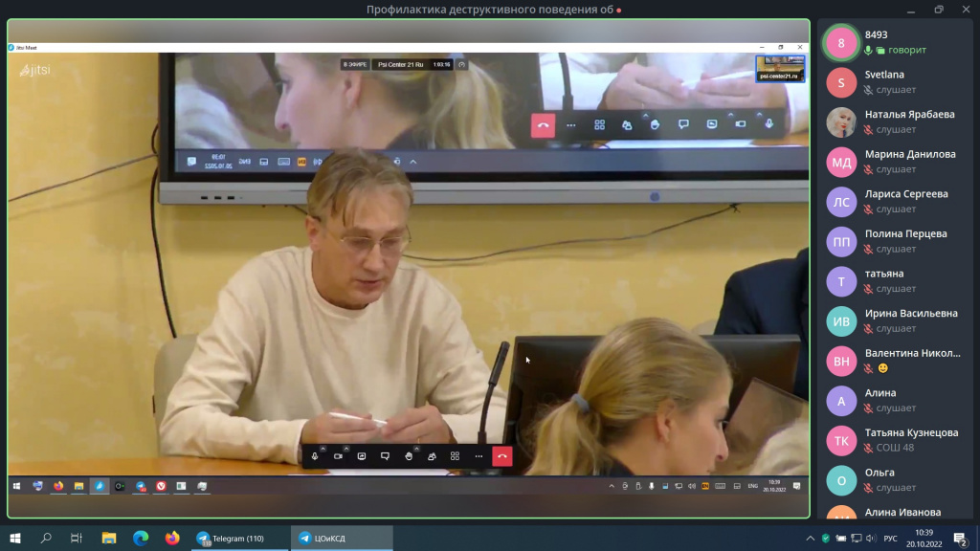Click the Psi Center 21 Ru conference name
The height and width of the screenshot is (551, 980).
point(401,64)
